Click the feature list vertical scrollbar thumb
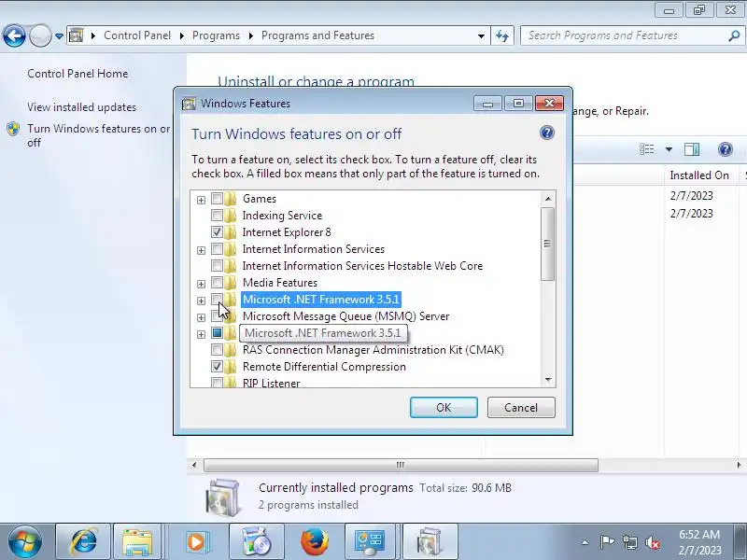 tap(548, 244)
